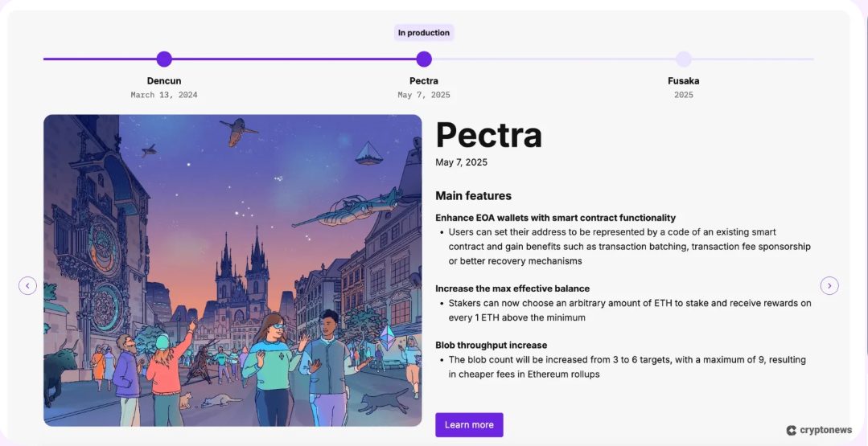Click Increase the max effective balance title
This screenshot has width=868, height=446.
point(512,288)
